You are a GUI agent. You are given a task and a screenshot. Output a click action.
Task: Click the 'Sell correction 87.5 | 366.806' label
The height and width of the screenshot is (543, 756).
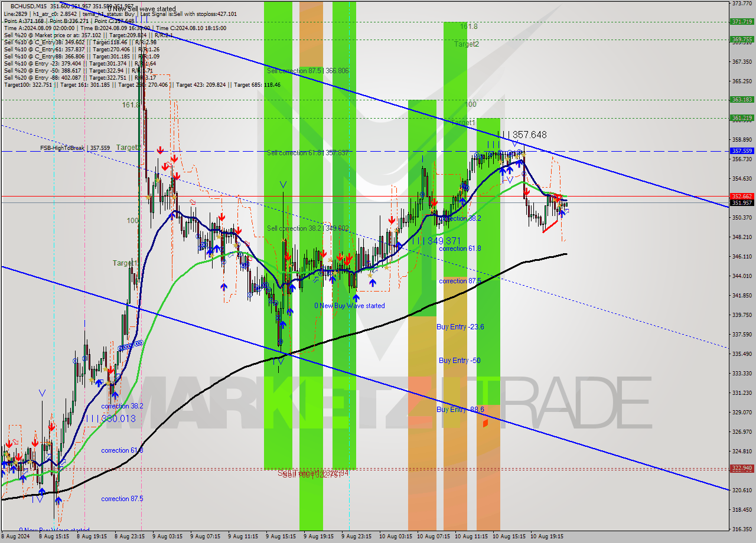click(x=308, y=70)
